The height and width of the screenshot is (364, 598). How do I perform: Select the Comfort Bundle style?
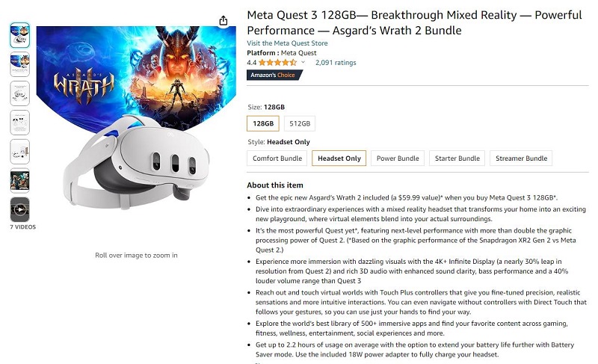tap(277, 158)
